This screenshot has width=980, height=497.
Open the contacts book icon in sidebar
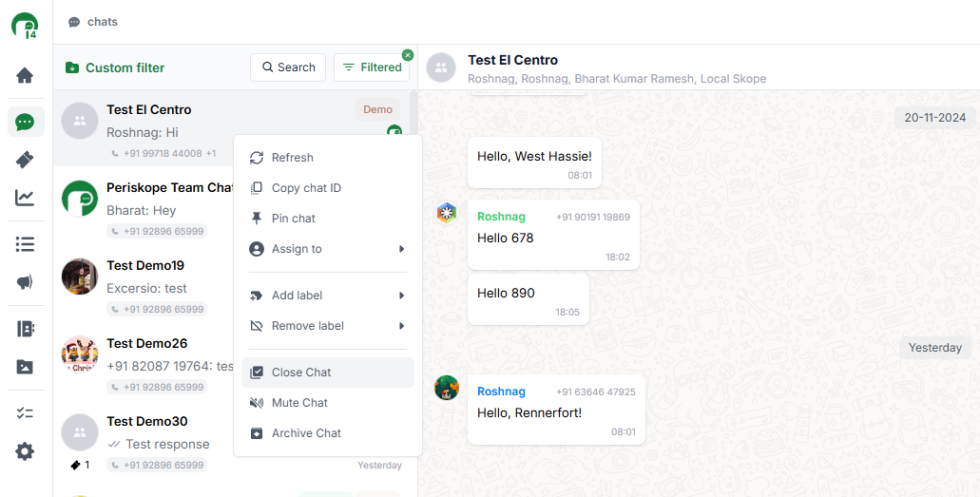[x=25, y=329]
